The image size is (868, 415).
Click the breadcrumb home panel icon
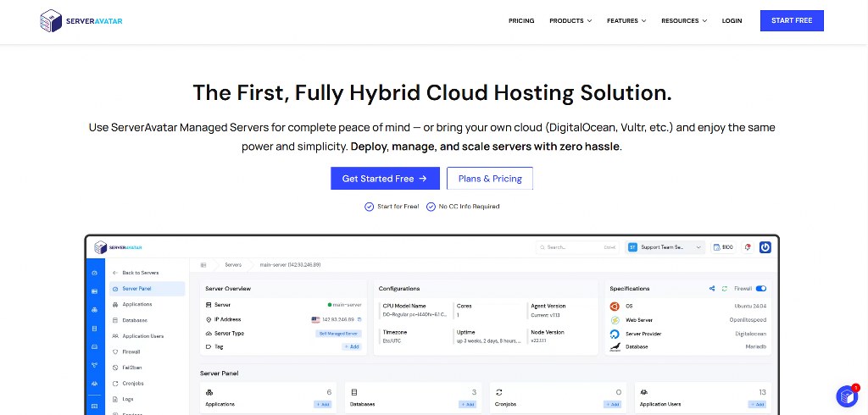203,265
